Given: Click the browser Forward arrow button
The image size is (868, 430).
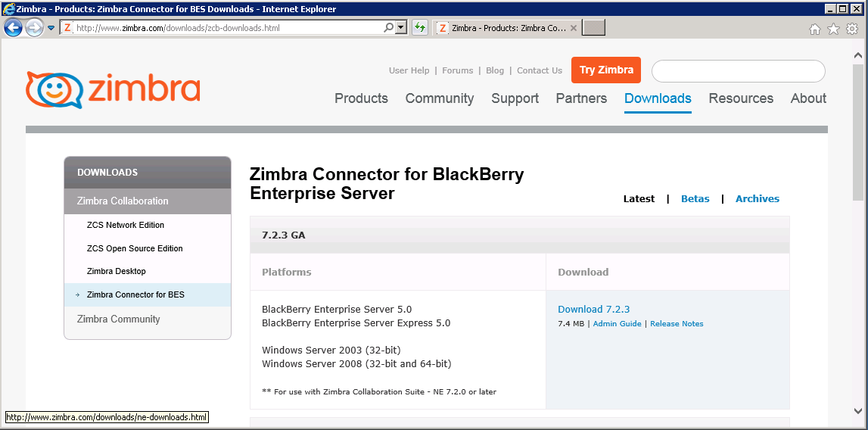Looking at the screenshot, I should (x=34, y=27).
